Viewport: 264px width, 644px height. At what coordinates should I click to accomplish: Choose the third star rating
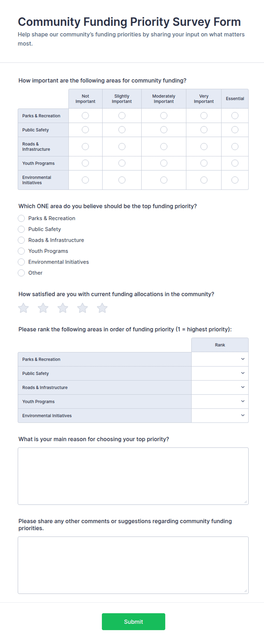[x=63, y=308]
